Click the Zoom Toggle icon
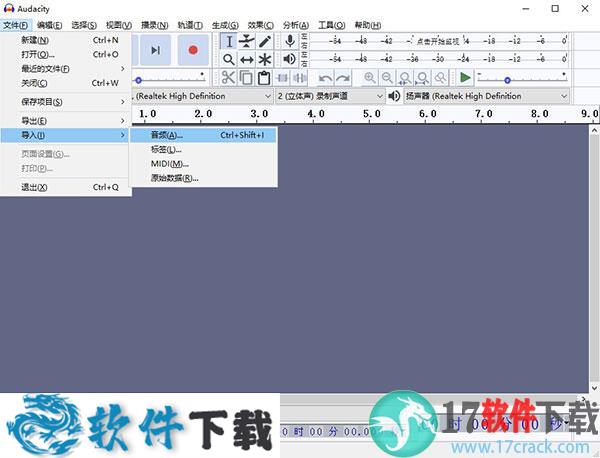 [x=440, y=78]
